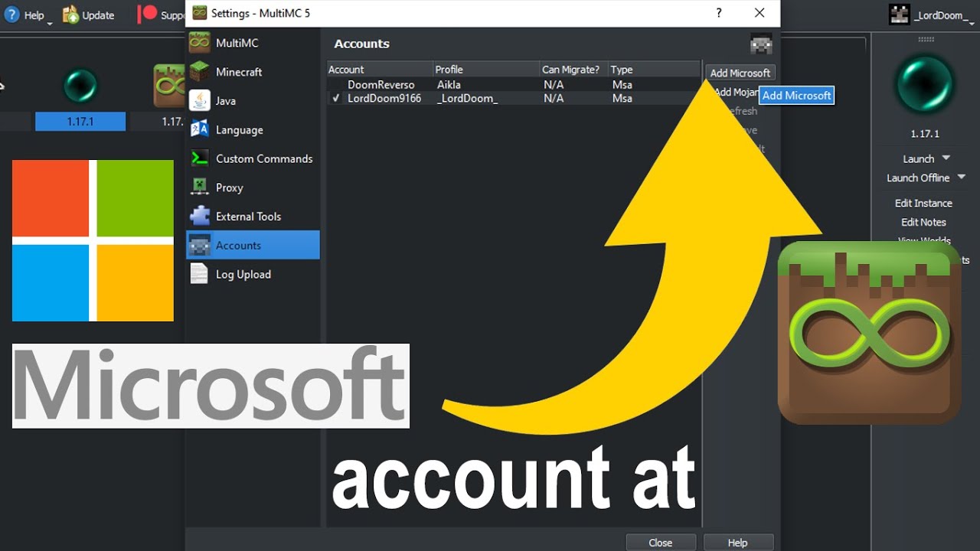Screen dimensions: 980x551
Task: Expand the Launch dropdown arrow
Action: [x=946, y=158]
